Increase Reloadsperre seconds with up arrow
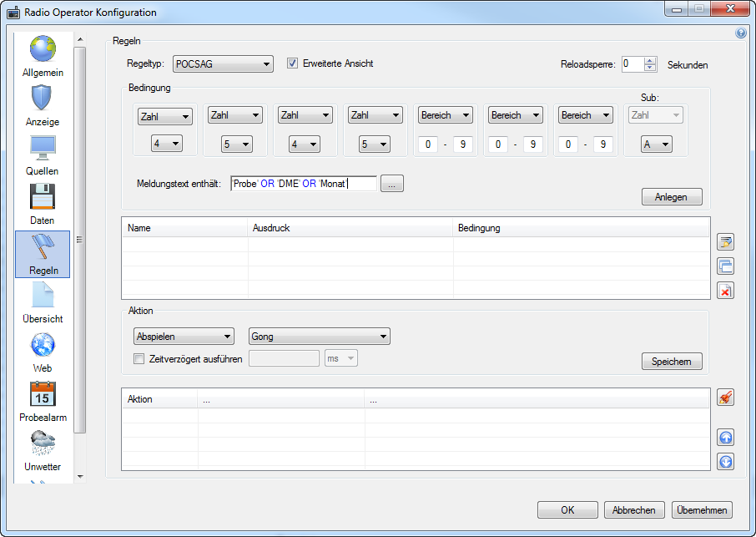This screenshot has height=537, width=756. [650, 60]
